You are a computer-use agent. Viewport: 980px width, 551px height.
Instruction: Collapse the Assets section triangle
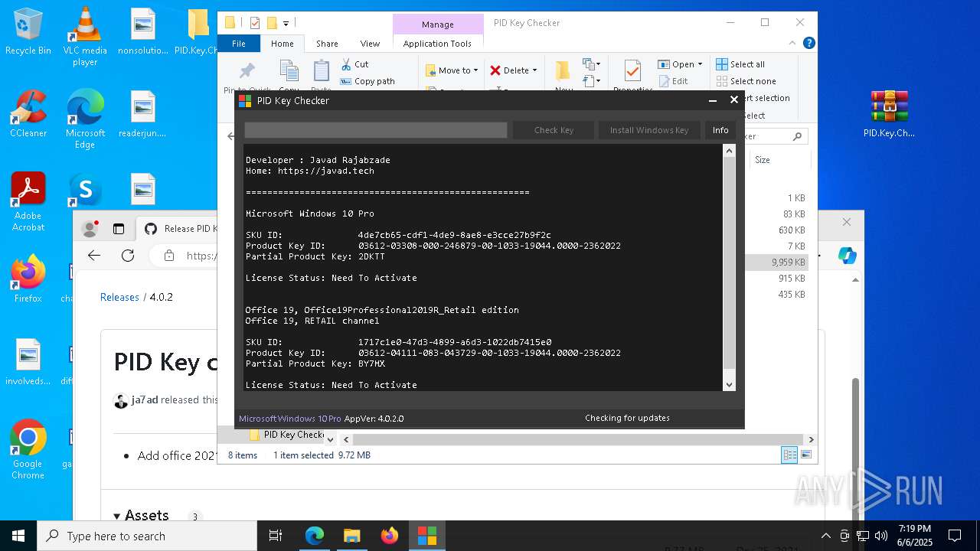(117, 516)
